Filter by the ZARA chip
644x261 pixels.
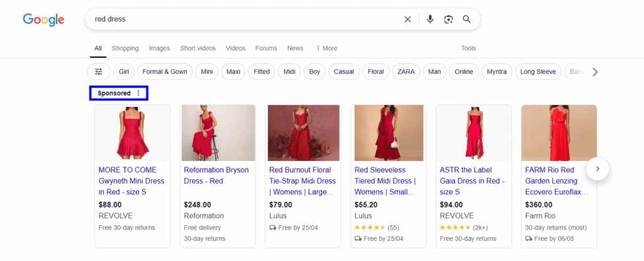(406, 72)
